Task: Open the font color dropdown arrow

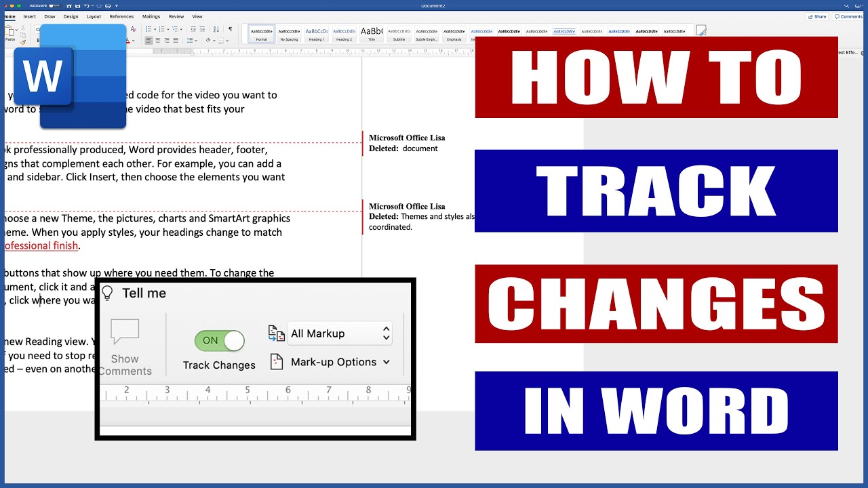Action: click(x=133, y=41)
